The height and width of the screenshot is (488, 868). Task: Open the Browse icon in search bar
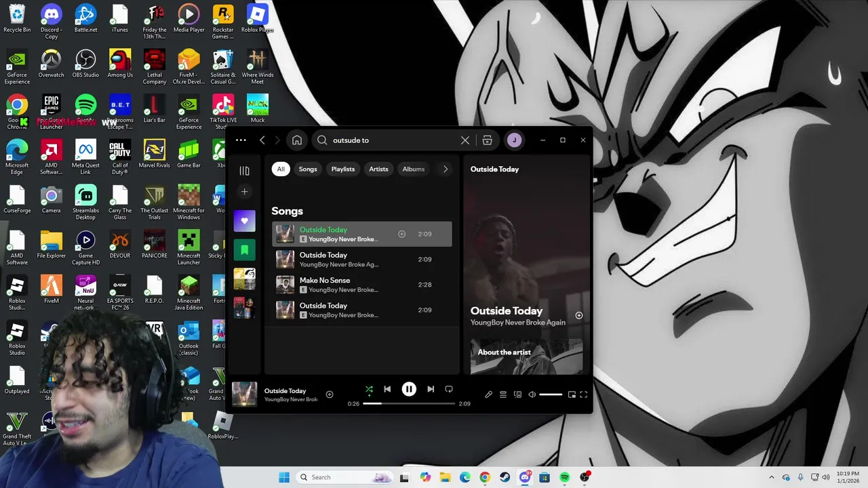(x=488, y=140)
